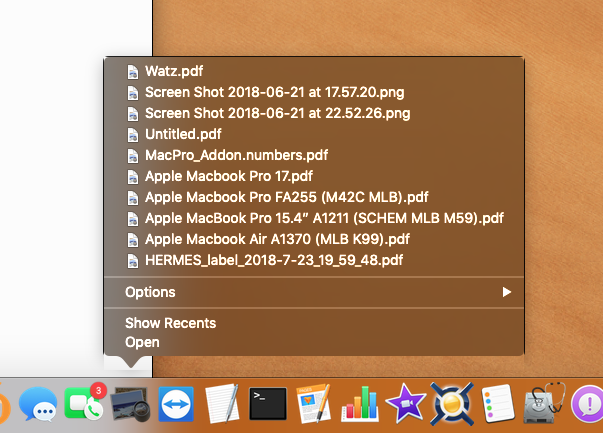Open the Boinc-style orb-and-cross Dock icon

(x=452, y=404)
